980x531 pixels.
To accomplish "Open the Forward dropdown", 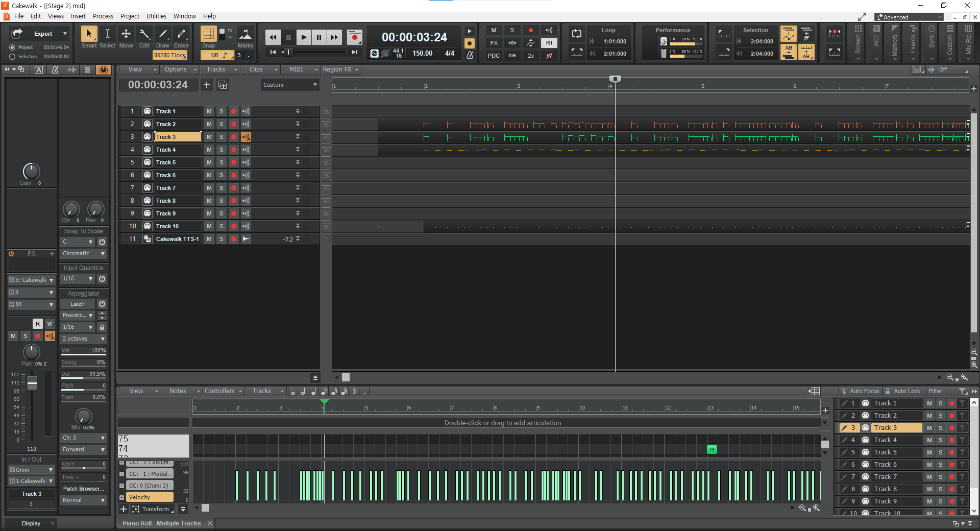I will point(84,450).
